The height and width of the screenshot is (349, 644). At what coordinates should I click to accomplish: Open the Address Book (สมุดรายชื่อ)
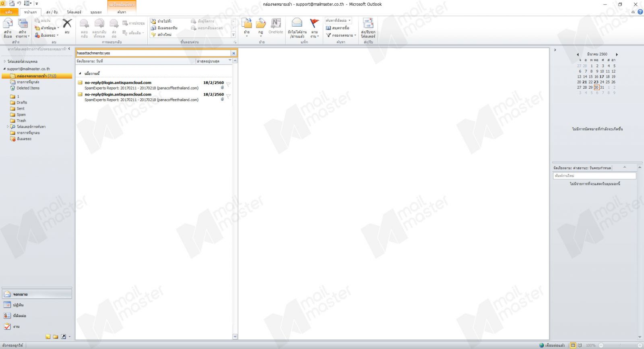coord(338,28)
